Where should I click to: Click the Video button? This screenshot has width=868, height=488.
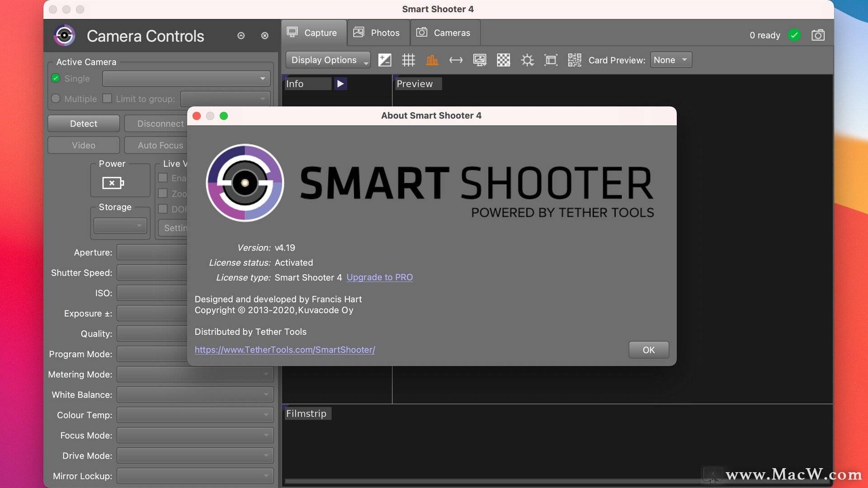[x=84, y=145]
